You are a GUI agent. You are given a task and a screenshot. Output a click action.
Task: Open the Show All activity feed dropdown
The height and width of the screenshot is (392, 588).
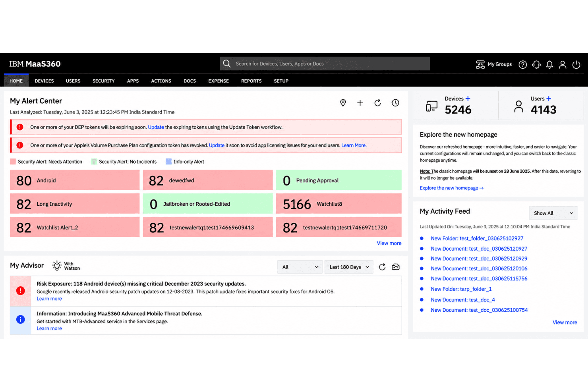click(553, 213)
